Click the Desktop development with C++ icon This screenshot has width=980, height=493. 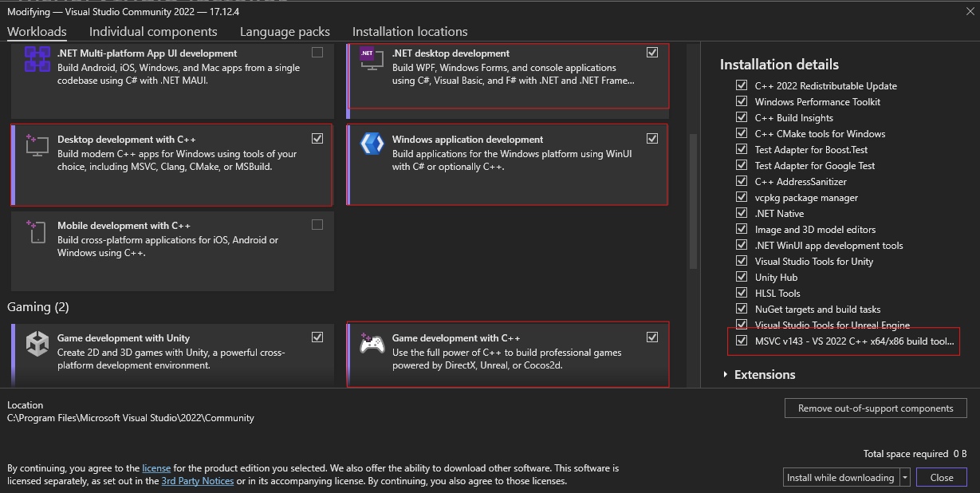[x=37, y=146]
